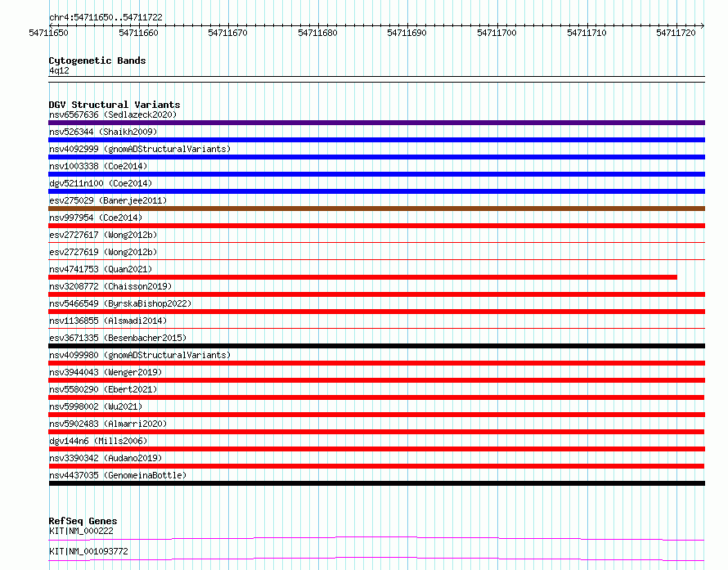Select the red bar under nsv3944043

(376, 380)
